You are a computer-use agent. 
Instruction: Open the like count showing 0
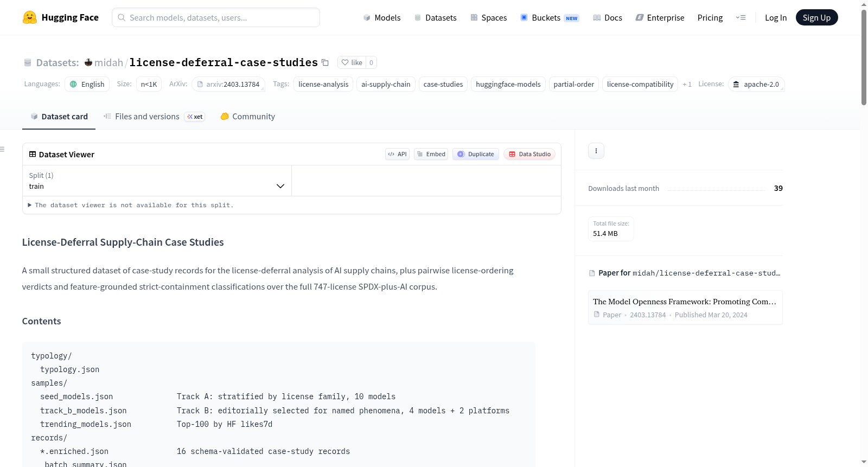(371, 62)
